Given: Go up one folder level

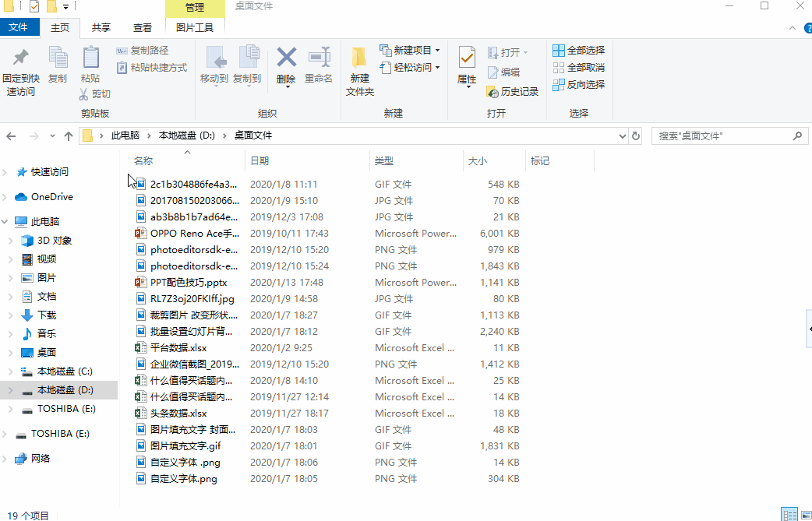Looking at the screenshot, I should (69, 136).
